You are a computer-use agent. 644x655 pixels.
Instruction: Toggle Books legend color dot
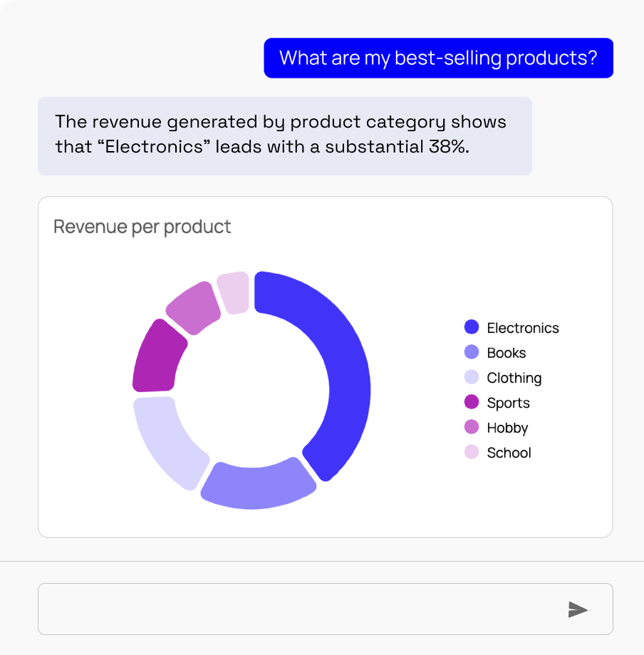pyautogui.click(x=472, y=352)
